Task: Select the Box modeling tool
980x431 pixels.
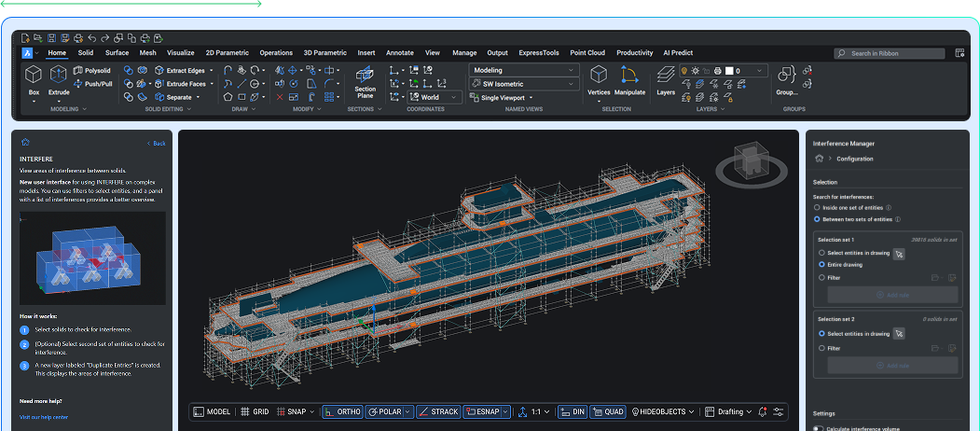Action: [34, 76]
